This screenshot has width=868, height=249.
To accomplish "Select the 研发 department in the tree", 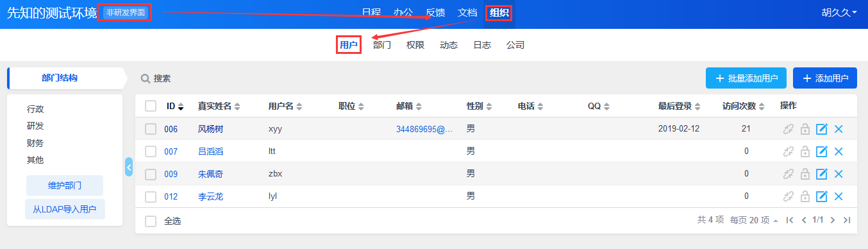I will tap(35, 126).
